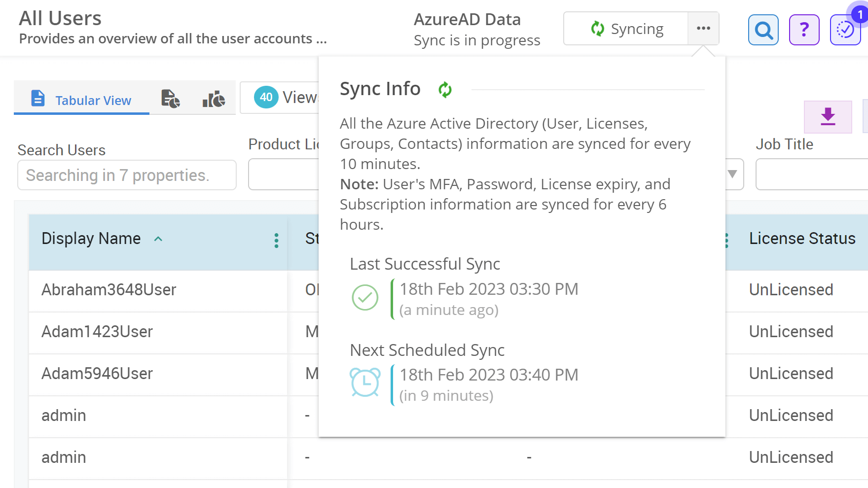The height and width of the screenshot is (488, 868).
Task: Click the green refresh icon beside Sync Info
Action: click(x=445, y=90)
